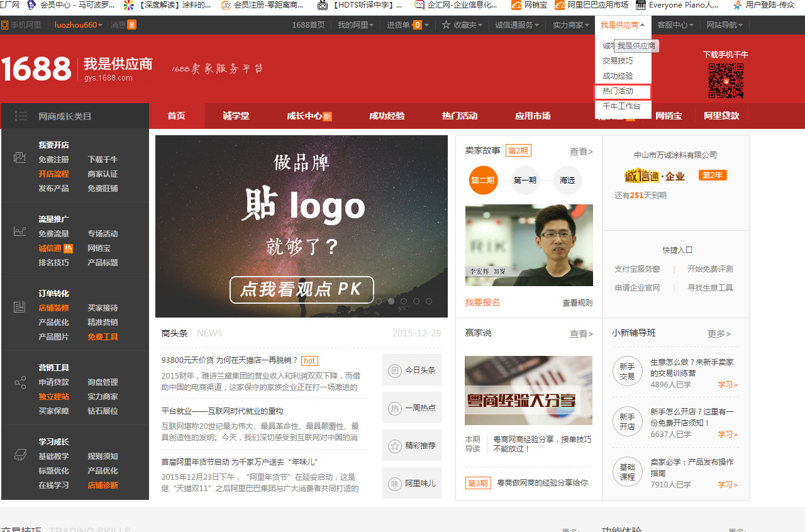The image size is (805, 532).
Task: Click the 营销工具 share icon in sidebar
Action: coord(19,382)
